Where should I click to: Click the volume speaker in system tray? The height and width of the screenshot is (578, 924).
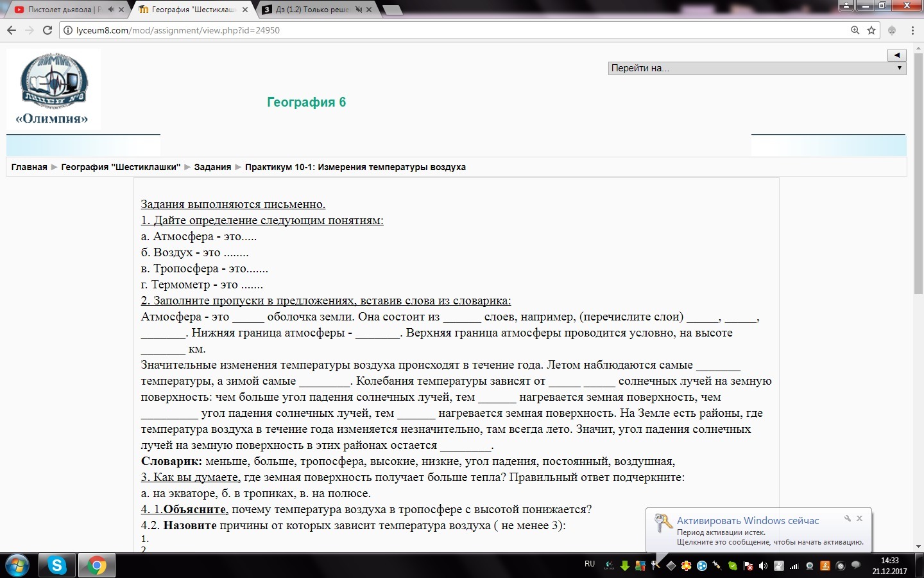[x=763, y=566]
